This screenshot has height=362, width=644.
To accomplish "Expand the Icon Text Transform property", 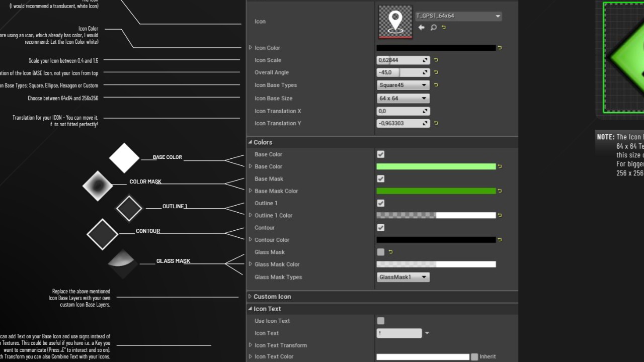I will coord(251,345).
